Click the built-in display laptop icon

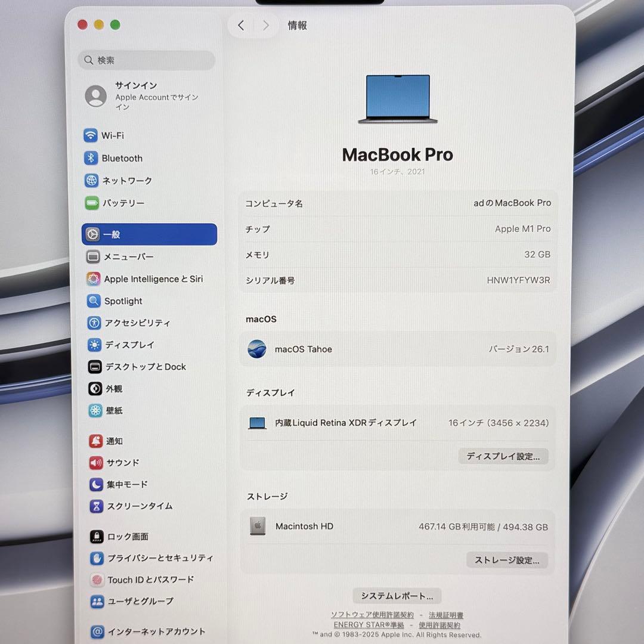coord(258,423)
